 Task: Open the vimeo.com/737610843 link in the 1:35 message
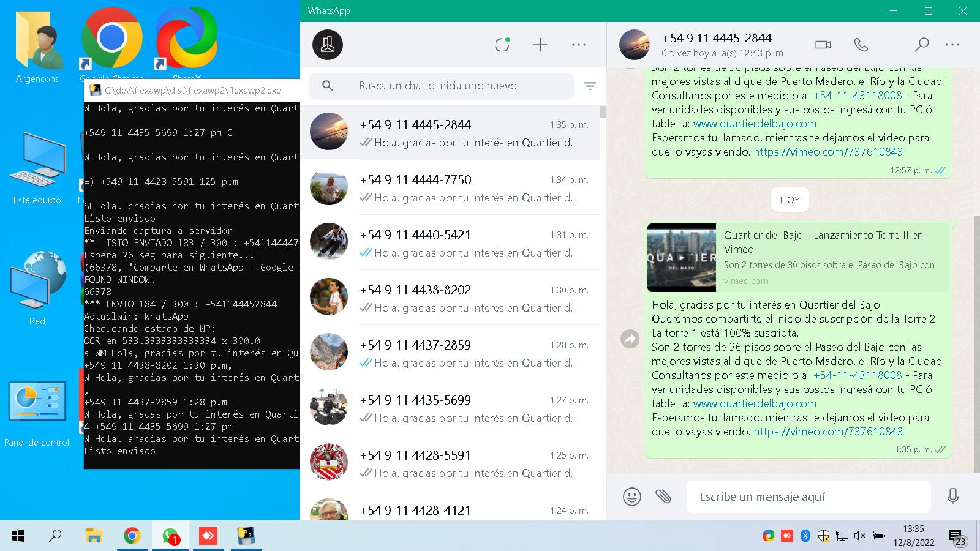coord(828,432)
